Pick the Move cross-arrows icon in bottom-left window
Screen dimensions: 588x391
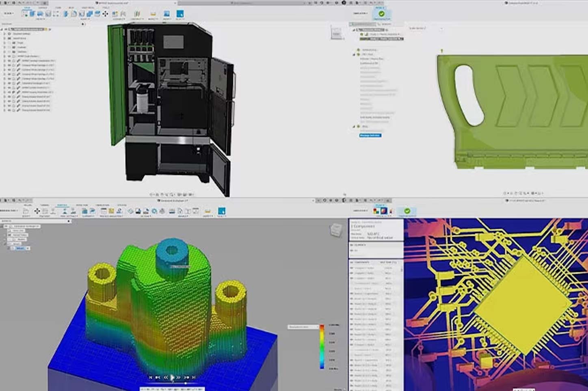37,211
